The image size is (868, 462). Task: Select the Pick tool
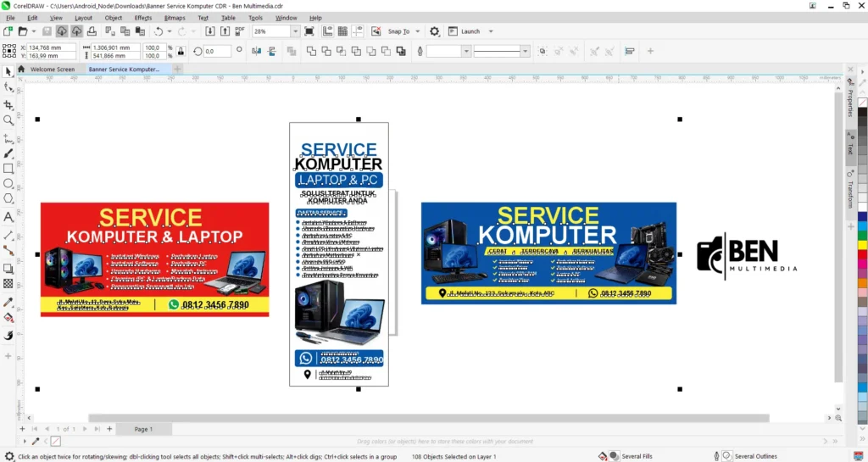[8, 72]
